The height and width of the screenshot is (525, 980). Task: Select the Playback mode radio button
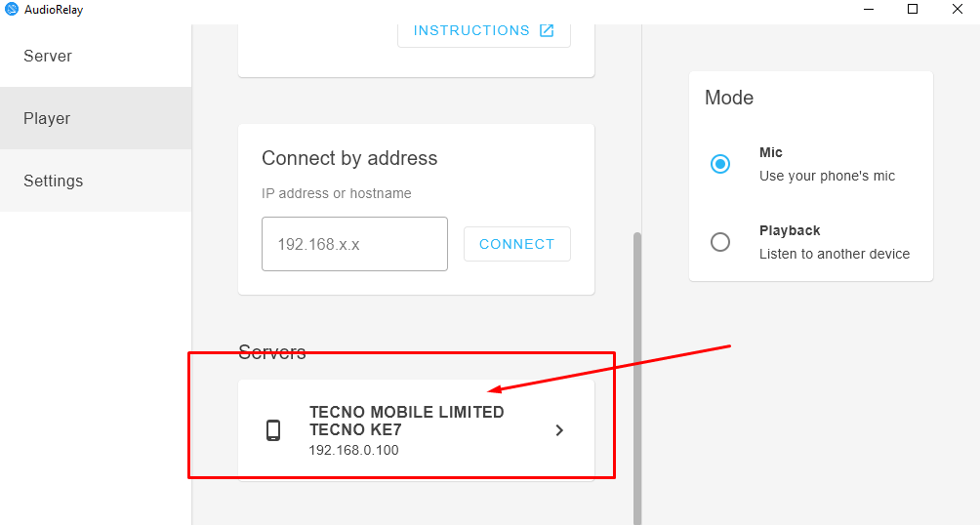coord(720,242)
